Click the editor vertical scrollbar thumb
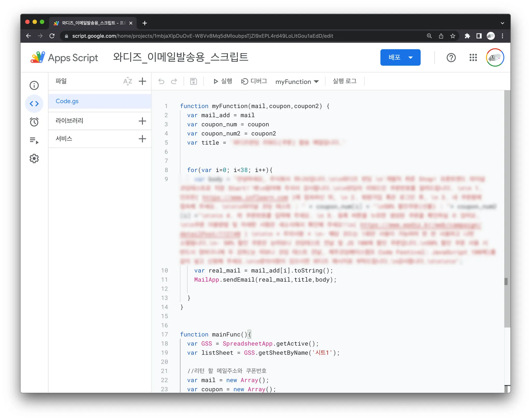The height and width of the screenshot is (420, 531). click(507, 209)
